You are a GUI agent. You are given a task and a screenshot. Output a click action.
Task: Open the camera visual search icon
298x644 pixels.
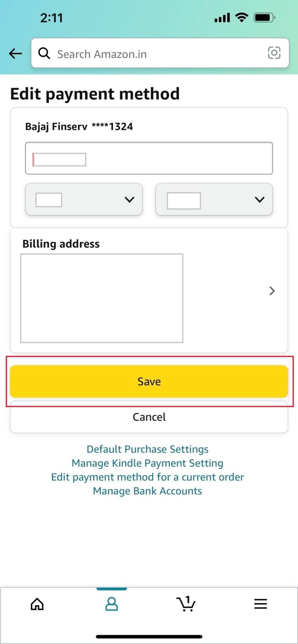click(x=274, y=53)
